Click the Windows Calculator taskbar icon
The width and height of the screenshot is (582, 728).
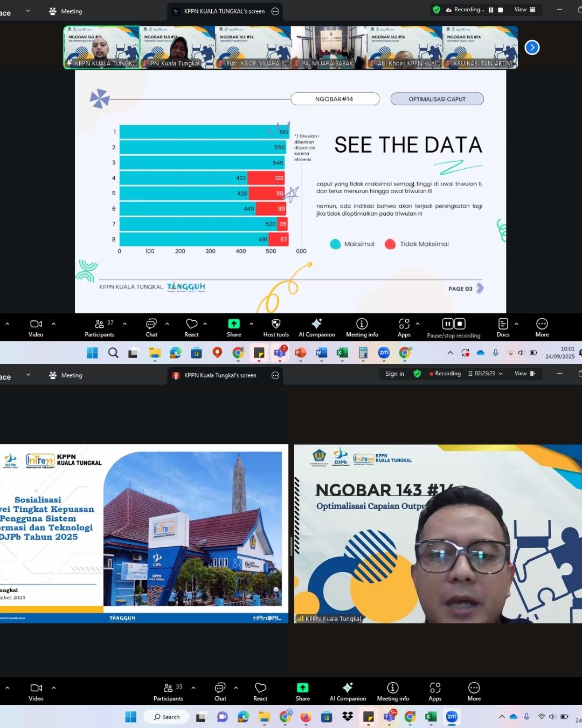pos(363,353)
